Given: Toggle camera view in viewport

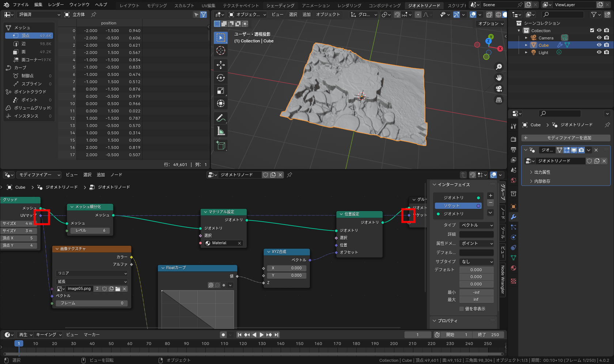Looking at the screenshot, I should tap(499, 89).
